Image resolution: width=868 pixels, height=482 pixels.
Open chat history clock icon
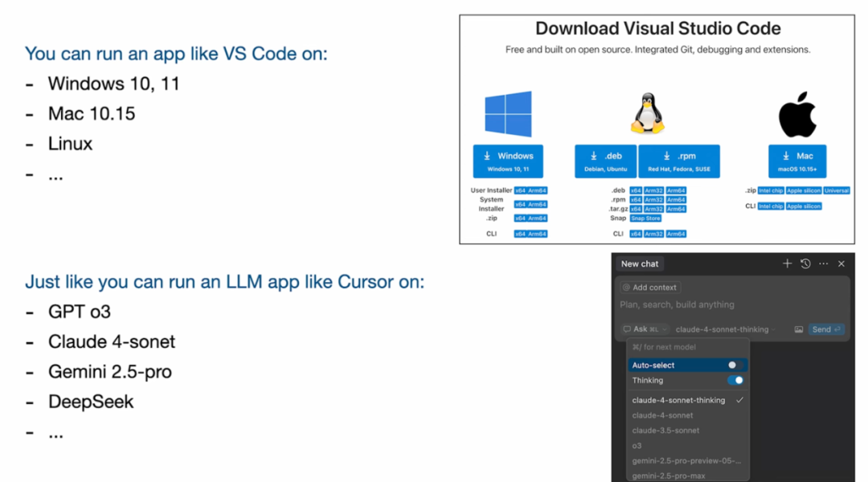[805, 264]
